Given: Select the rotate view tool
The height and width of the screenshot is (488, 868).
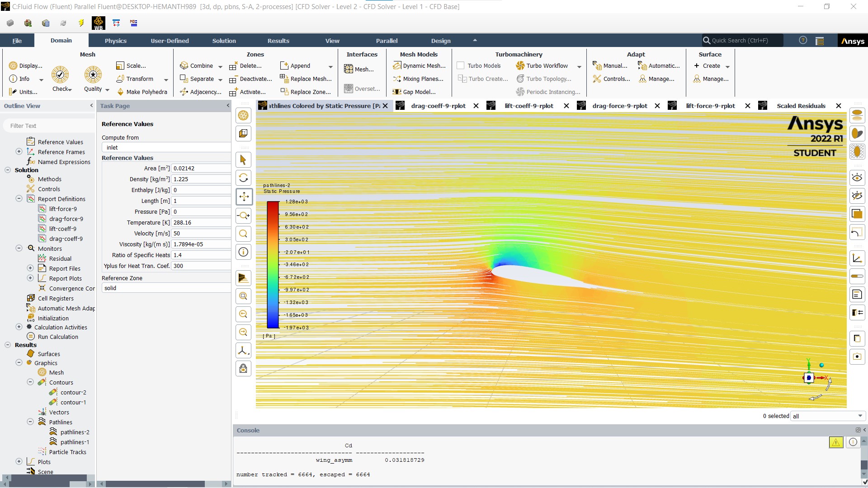Looking at the screenshot, I should 243,178.
